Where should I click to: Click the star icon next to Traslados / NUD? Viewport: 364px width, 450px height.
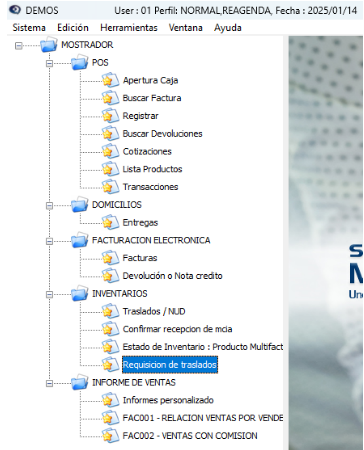[110, 311]
